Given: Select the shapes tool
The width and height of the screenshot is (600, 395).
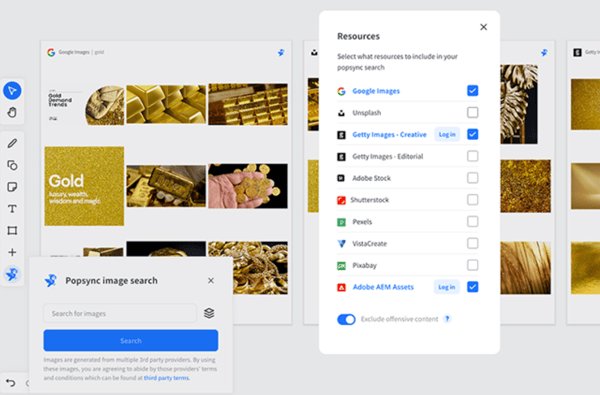Looking at the screenshot, I should (12, 165).
